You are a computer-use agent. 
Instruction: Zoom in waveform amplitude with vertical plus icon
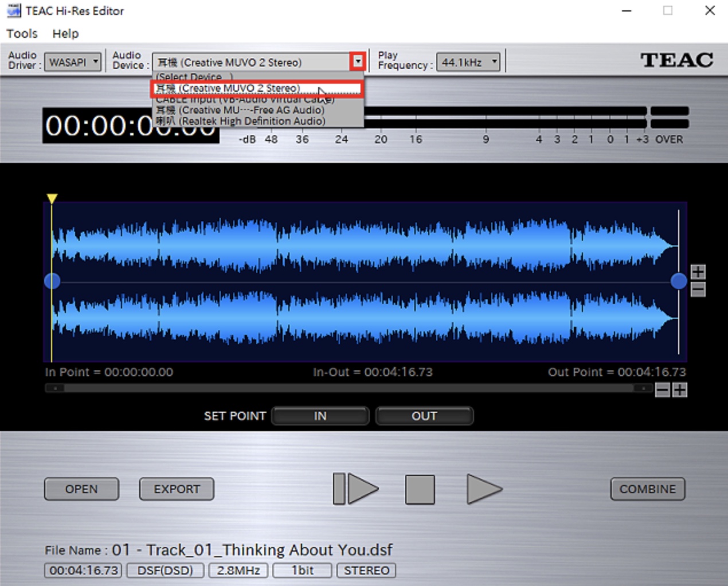click(698, 271)
